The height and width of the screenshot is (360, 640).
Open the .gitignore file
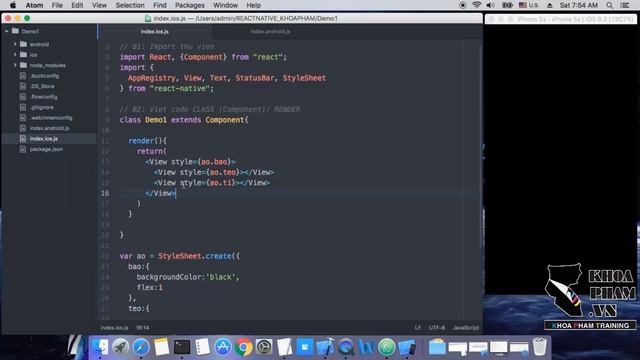pyautogui.click(x=42, y=107)
